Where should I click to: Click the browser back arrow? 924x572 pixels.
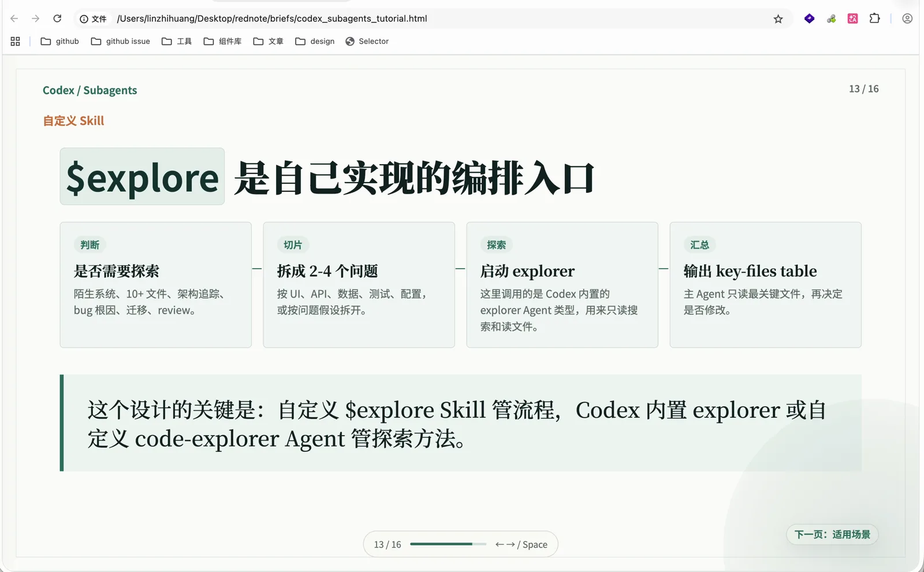[x=14, y=18]
